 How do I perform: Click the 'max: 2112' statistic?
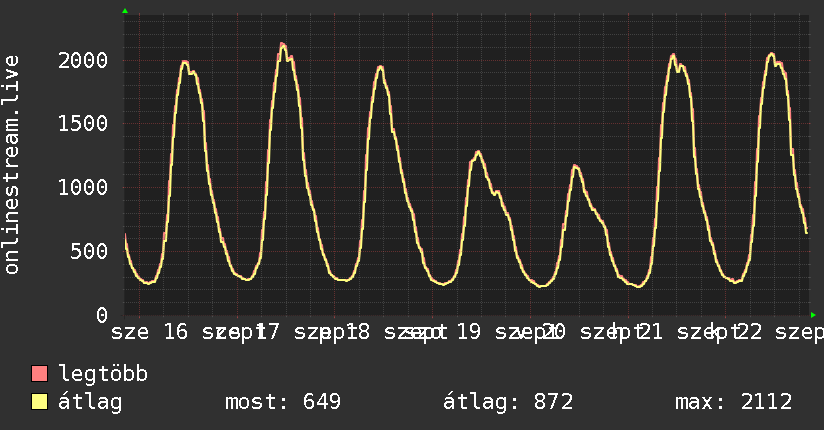pos(733,402)
